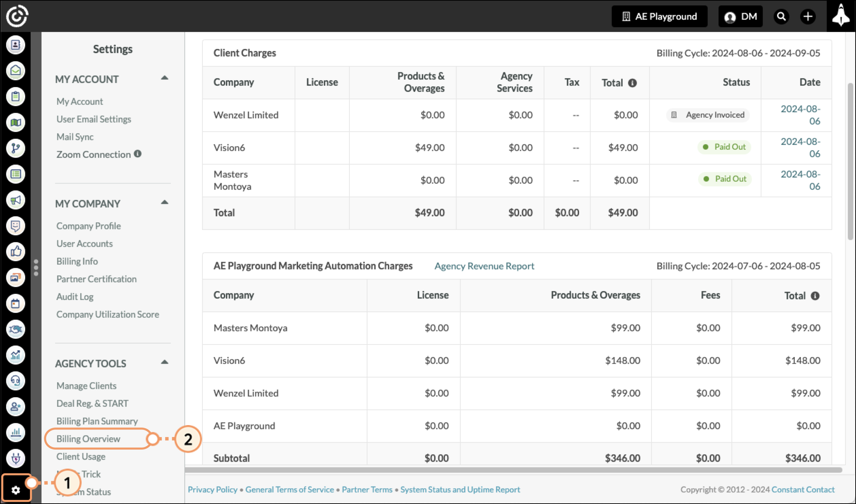
Task: Go to Manage Clients
Action: coord(86,386)
